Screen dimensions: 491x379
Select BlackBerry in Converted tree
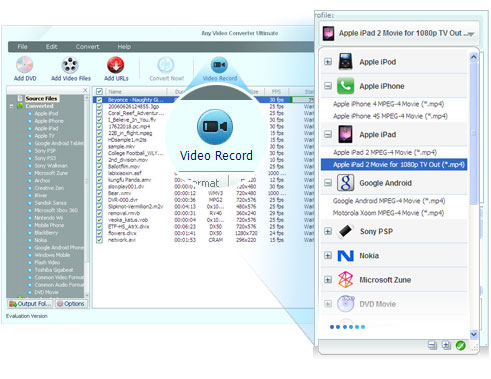point(46,233)
